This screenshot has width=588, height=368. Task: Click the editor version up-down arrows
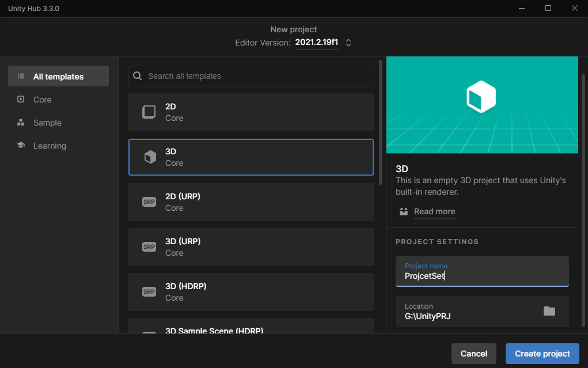coord(348,43)
